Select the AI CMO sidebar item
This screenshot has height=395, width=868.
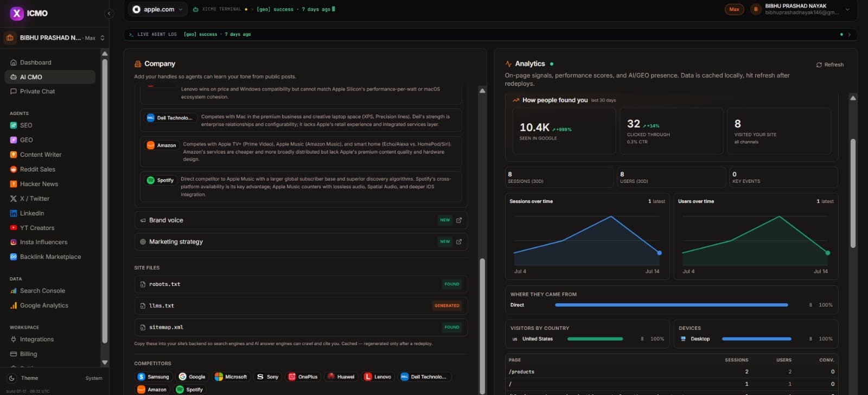[50, 77]
